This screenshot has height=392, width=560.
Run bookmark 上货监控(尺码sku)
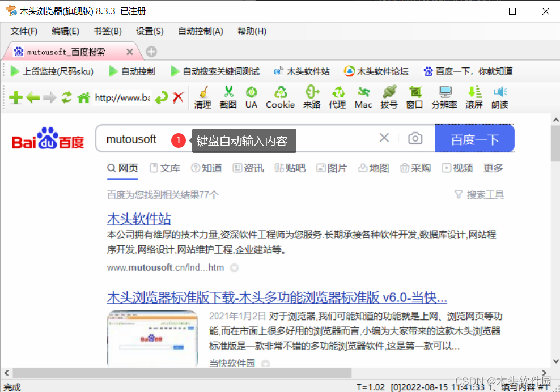52,71
